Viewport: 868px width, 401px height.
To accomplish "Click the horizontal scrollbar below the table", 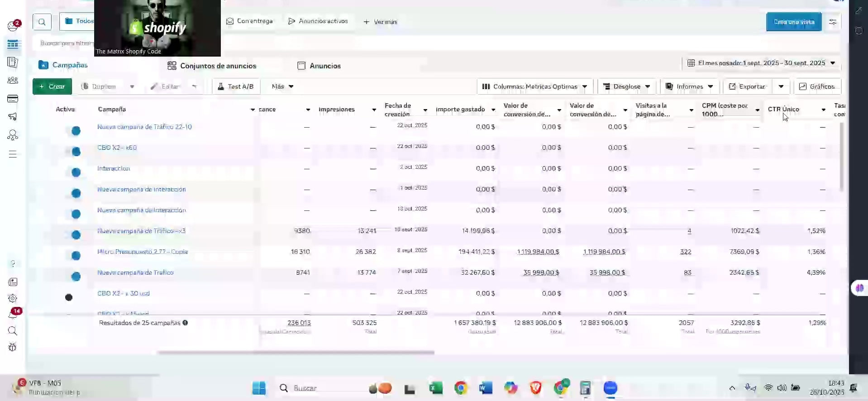I will click(295, 352).
